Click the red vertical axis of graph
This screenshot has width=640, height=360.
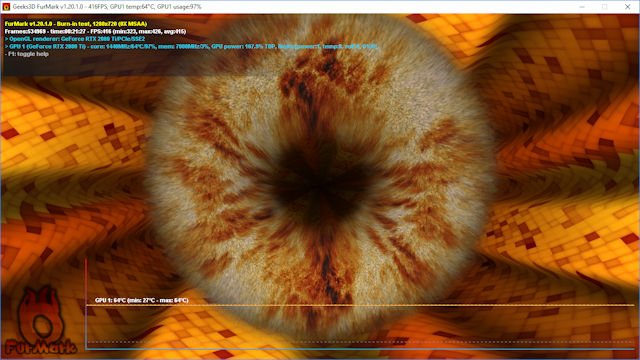click(86, 302)
